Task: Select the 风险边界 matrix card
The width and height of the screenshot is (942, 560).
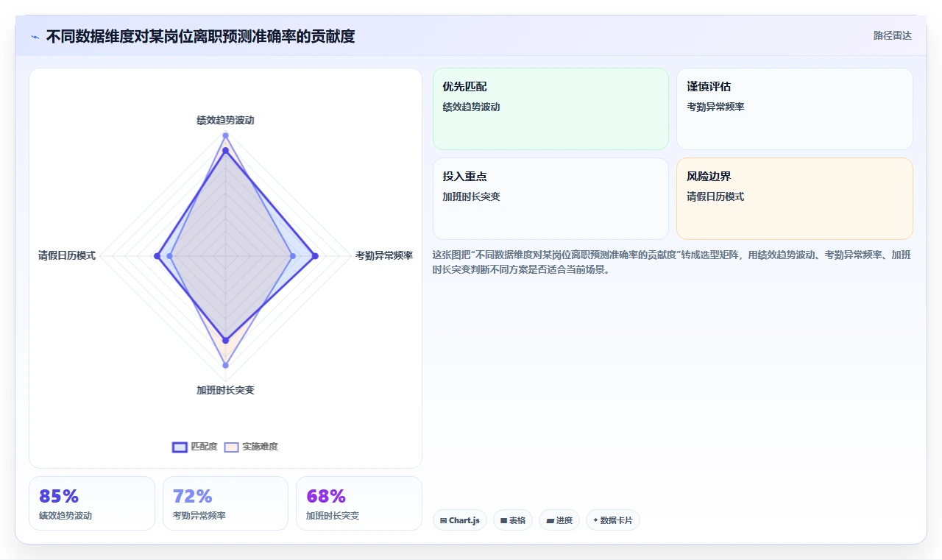Action: (x=795, y=199)
